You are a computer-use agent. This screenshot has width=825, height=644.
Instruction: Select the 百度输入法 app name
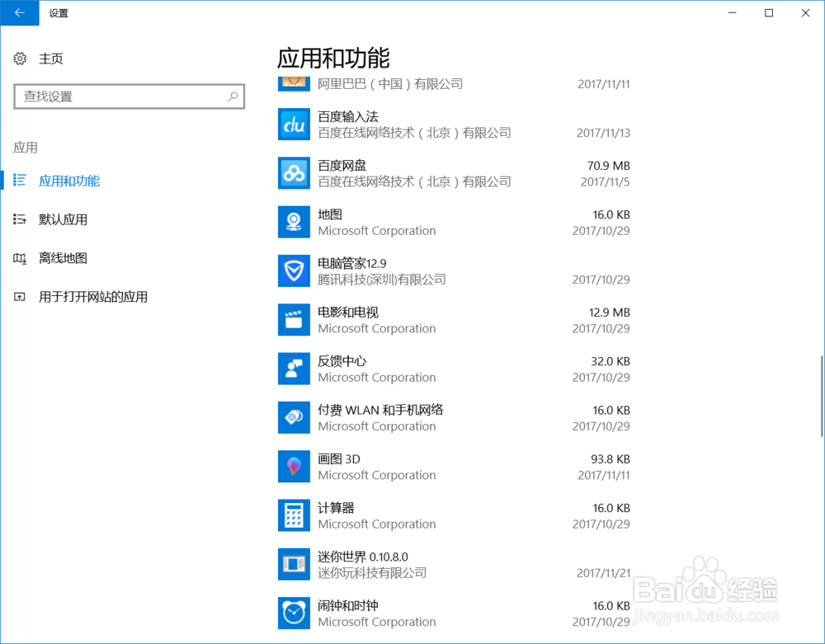(x=348, y=116)
